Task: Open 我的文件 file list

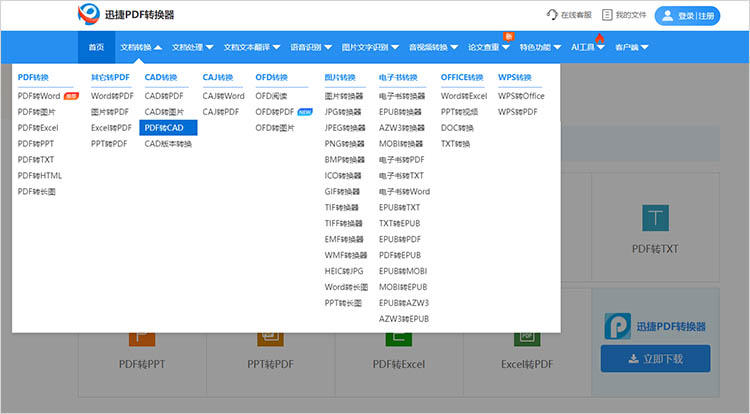Action: coord(624,15)
